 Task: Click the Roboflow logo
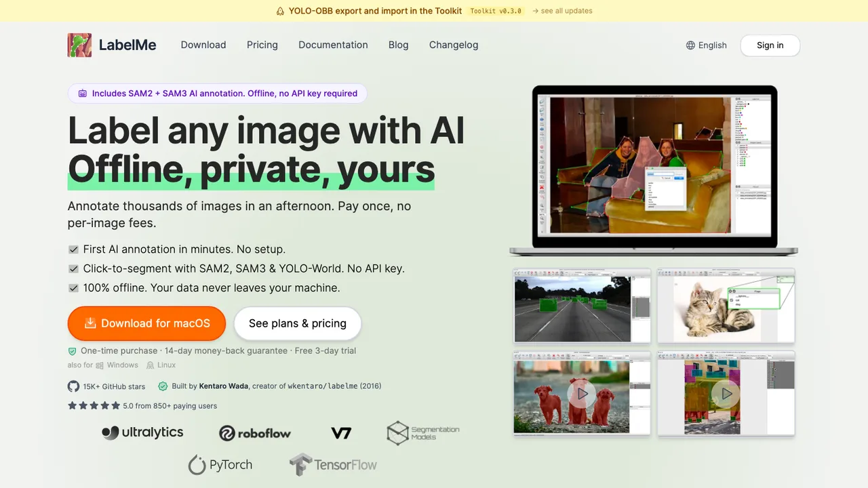[x=255, y=433]
